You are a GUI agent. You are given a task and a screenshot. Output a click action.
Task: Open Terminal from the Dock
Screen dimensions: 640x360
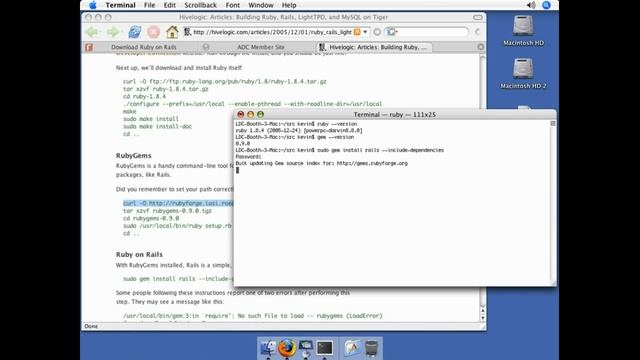coord(324,348)
